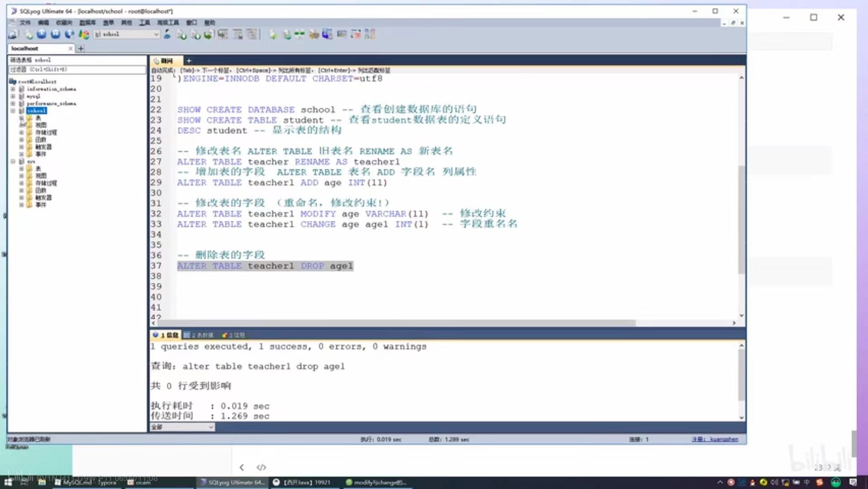This screenshot has width=868, height=489.
Task: Select 事件 folder under sys
Action: tap(41, 205)
